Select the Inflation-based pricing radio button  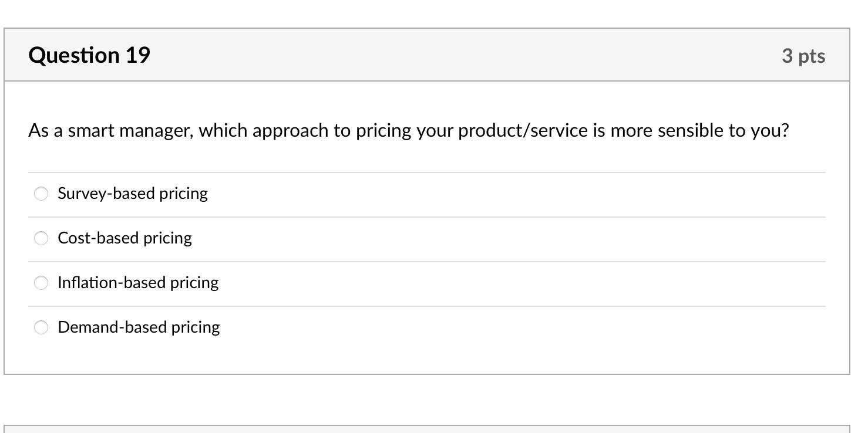coord(41,283)
